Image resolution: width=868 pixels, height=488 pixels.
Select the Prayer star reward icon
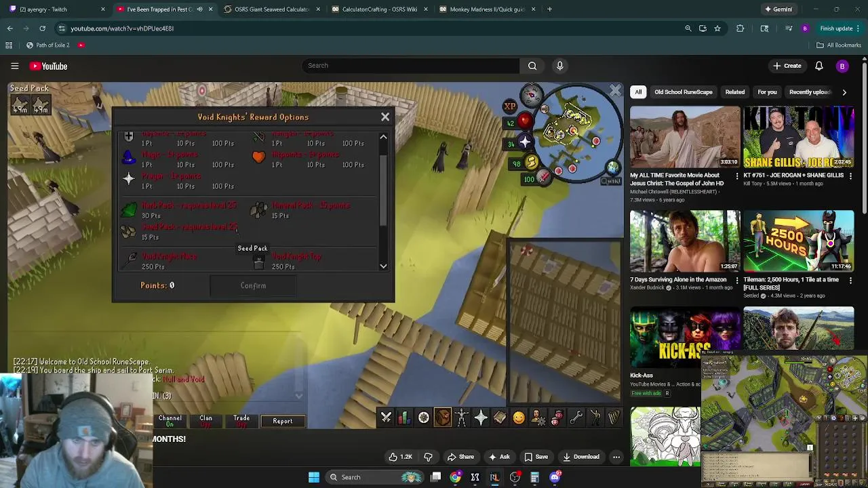pos(129,180)
